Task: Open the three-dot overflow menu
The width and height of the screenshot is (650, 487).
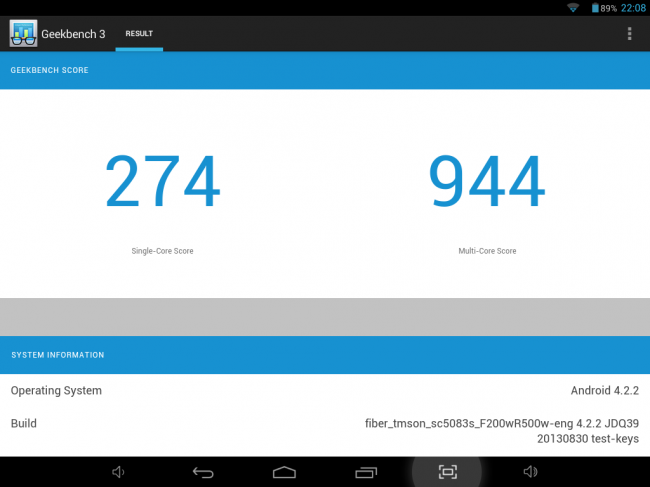Action: [629, 34]
